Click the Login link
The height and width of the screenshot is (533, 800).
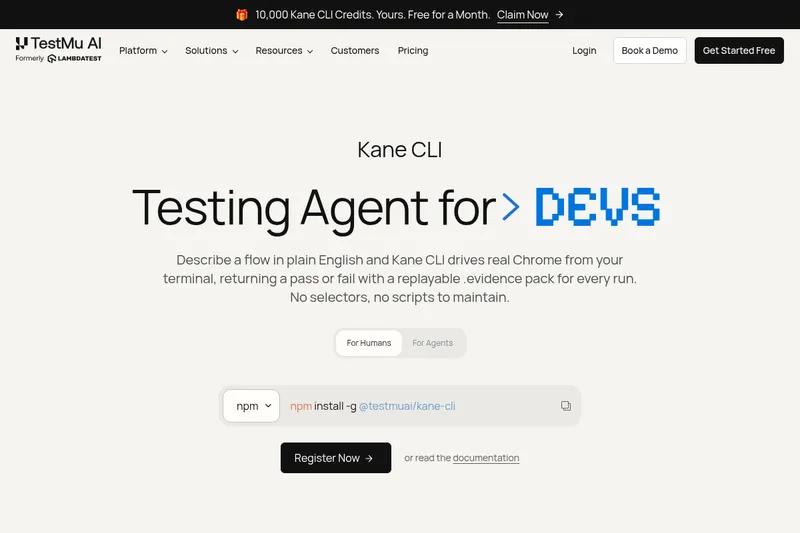click(584, 50)
